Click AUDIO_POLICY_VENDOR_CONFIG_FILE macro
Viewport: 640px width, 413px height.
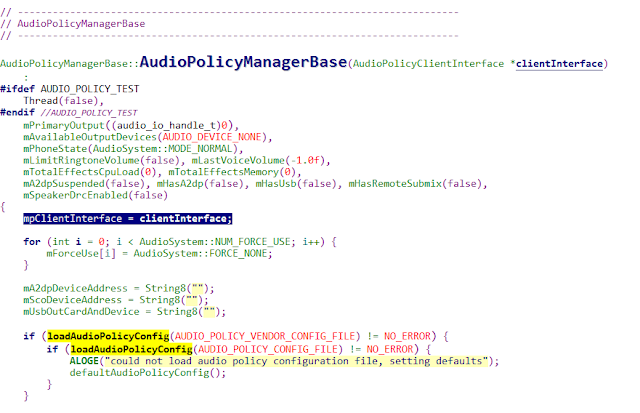pyautogui.click(x=265, y=336)
